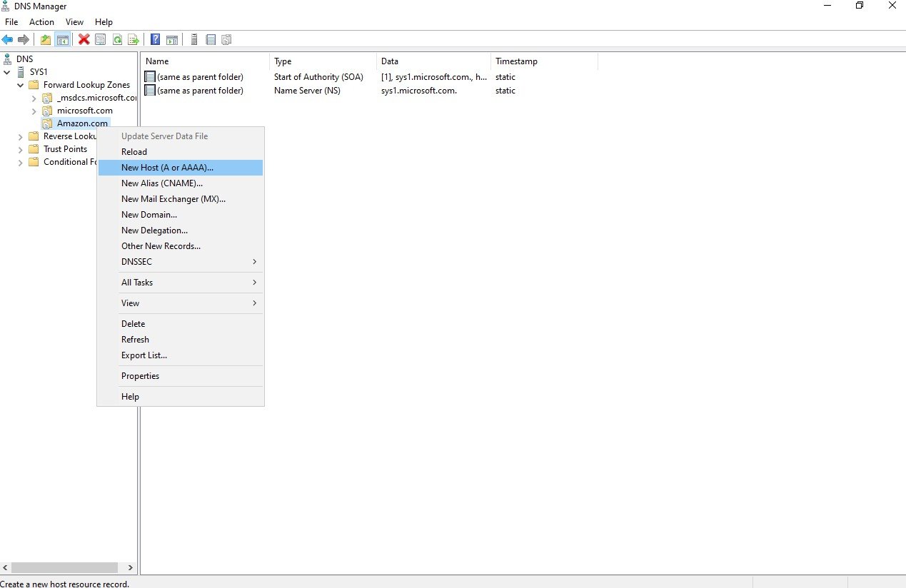The width and height of the screenshot is (906, 588).
Task: Choose Export List from context menu
Action: (181, 355)
